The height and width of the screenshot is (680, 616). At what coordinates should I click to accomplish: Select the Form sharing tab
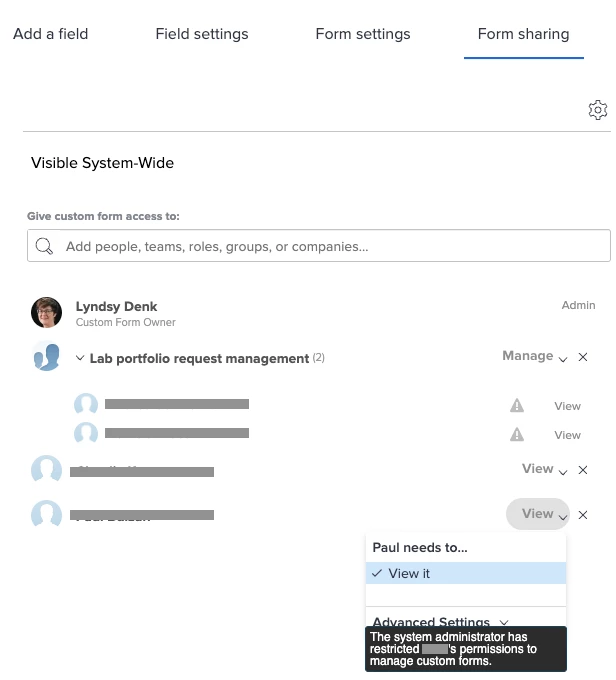pyautogui.click(x=523, y=34)
